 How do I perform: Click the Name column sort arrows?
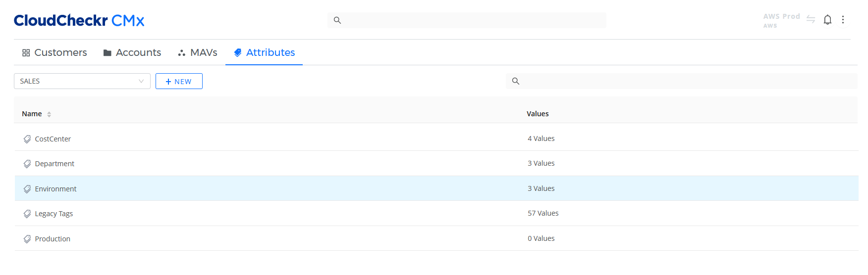click(49, 114)
